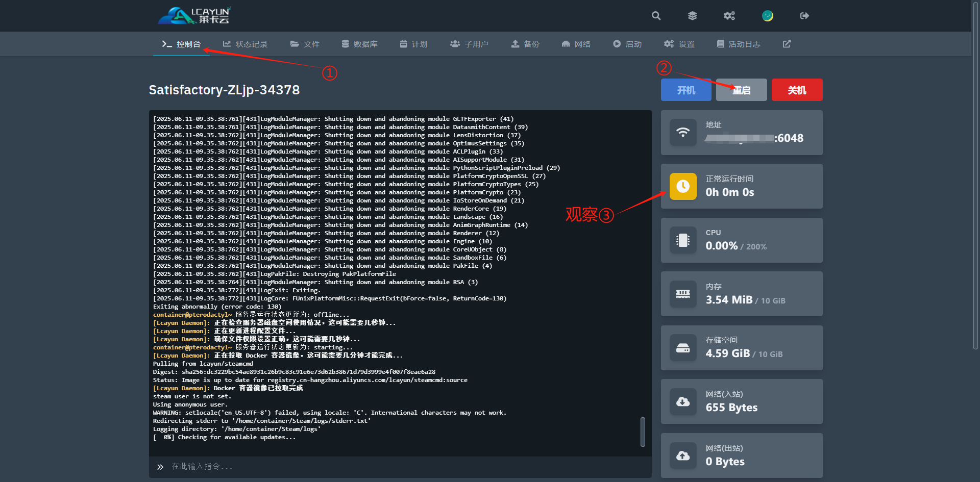Open the 网络 network tab
980x482 pixels.
(576, 44)
